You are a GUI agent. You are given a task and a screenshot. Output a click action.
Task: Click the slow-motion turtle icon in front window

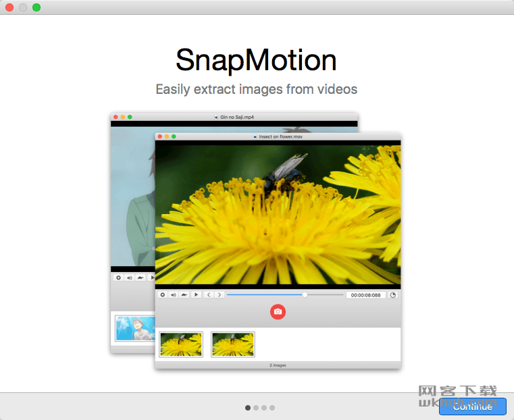click(184, 295)
